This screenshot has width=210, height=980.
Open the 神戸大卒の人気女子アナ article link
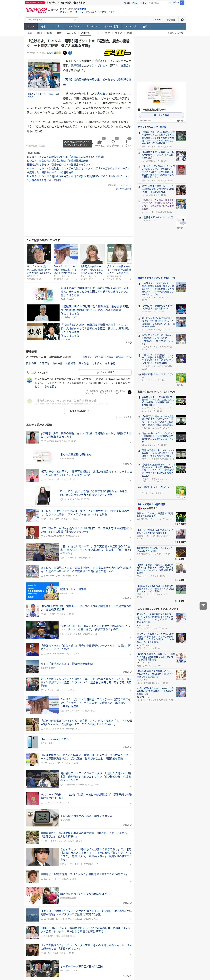[86, 473]
